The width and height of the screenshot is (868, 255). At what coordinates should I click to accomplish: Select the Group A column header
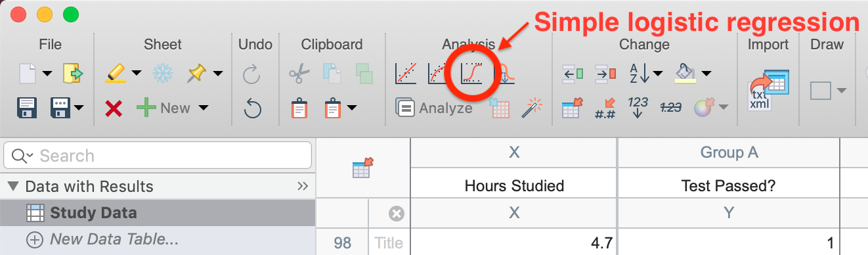[729, 152]
